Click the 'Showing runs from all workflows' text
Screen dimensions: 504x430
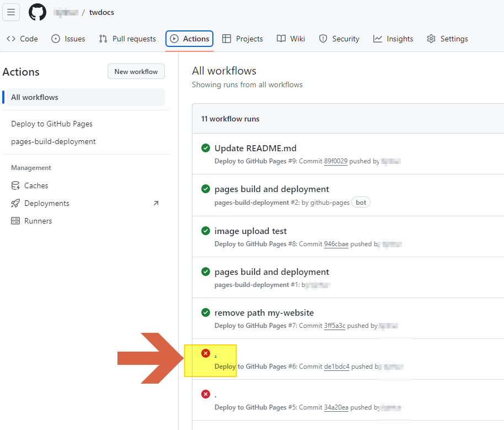(x=247, y=84)
